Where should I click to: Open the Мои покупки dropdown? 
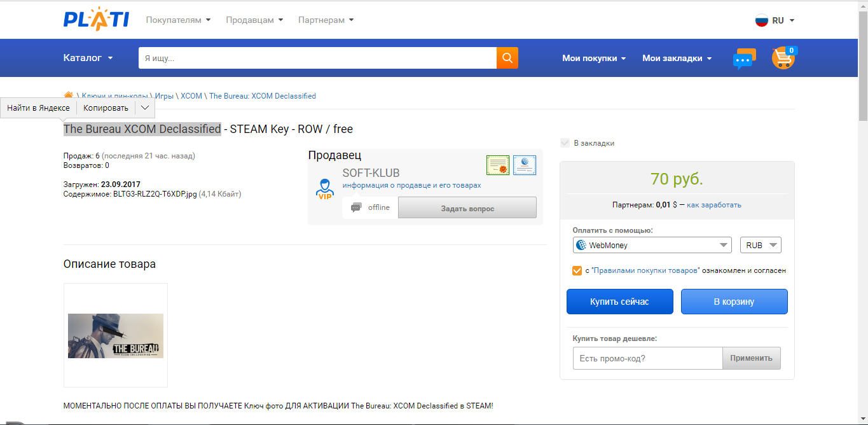click(594, 58)
